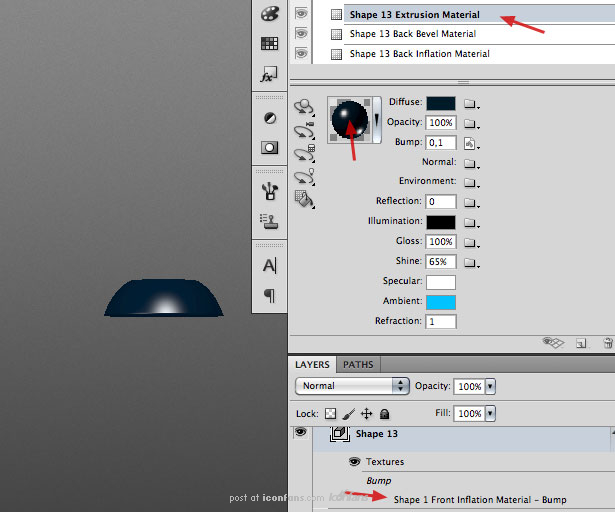Click the material Opacity value field
This screenshot has width=615, height=512.
click(441, 123)
